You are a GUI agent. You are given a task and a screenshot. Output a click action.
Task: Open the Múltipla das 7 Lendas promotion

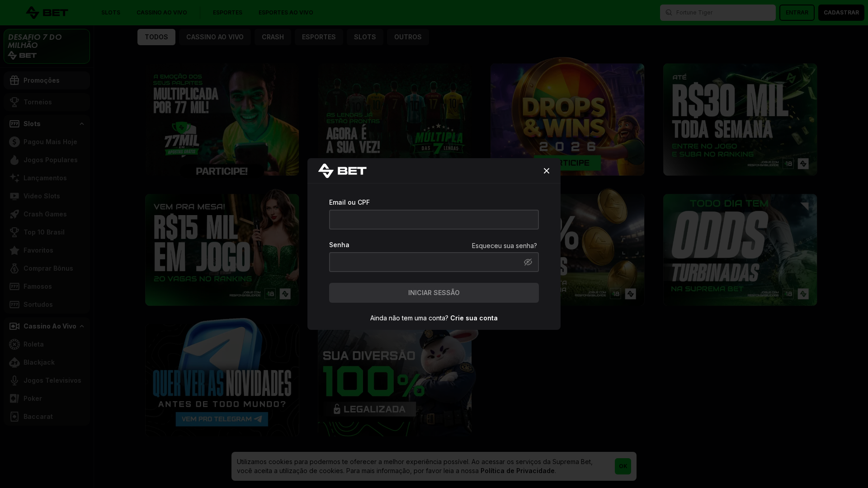click(x=395, y=111)
